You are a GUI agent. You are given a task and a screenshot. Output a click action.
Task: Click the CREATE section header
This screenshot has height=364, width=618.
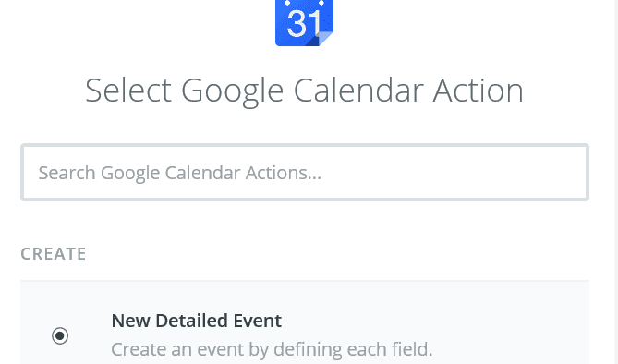click(x=54, y=253)
